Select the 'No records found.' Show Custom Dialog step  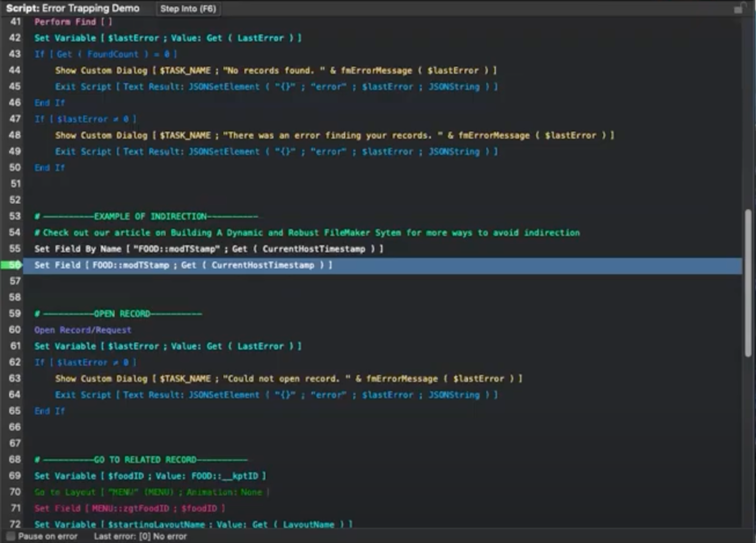pos(382,70)
